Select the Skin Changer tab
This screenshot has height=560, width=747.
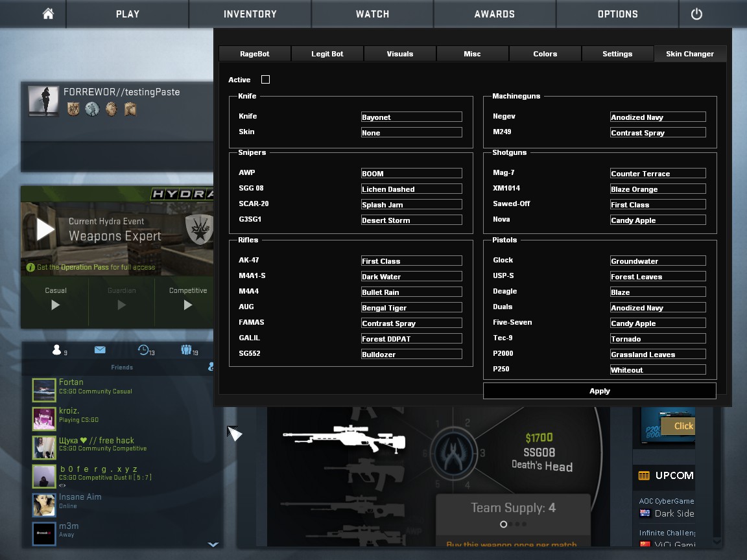pos(691,54)
